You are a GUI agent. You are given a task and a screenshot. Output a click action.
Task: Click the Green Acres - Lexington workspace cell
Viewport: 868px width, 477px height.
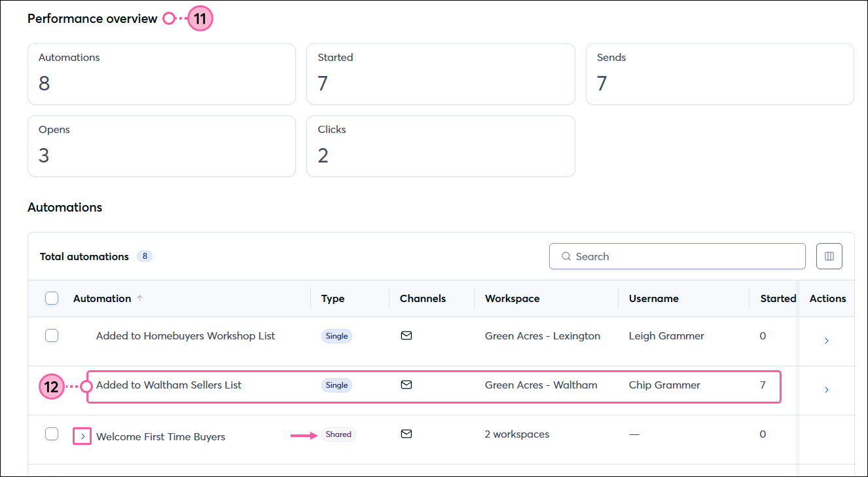click(543, 335)
